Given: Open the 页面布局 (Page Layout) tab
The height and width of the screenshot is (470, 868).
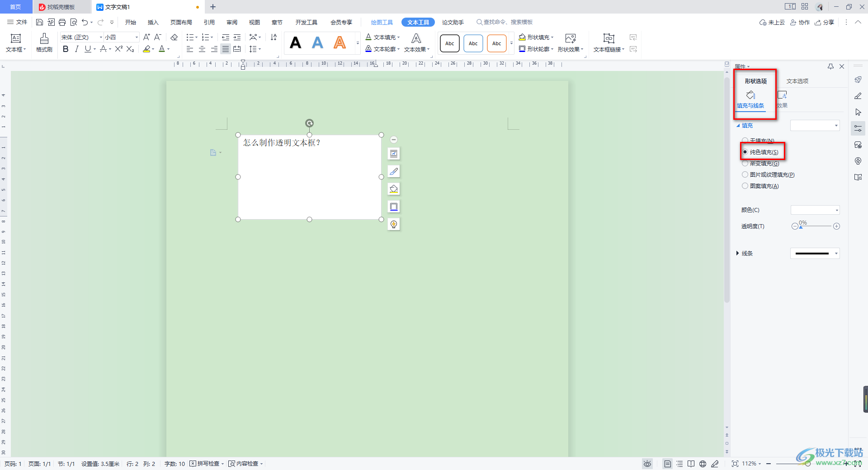Looking at the screenshot, I should pos(181,22).
